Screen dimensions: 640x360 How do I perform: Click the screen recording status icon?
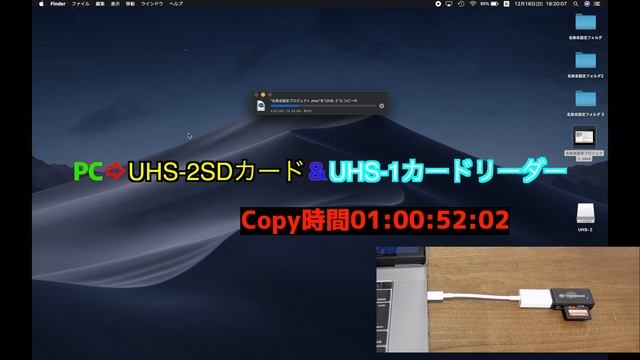(438, 4)
